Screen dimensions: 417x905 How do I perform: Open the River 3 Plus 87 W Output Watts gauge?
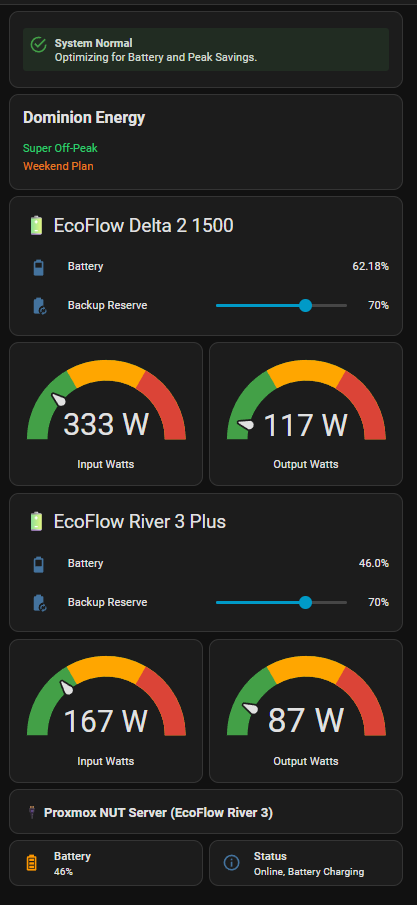pyautogui.click(x=306, y=710)
